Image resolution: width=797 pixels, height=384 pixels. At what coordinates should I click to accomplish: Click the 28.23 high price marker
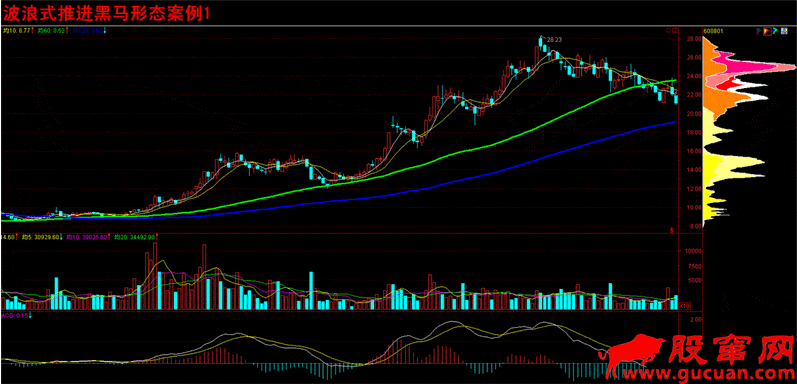pos(556,39)
